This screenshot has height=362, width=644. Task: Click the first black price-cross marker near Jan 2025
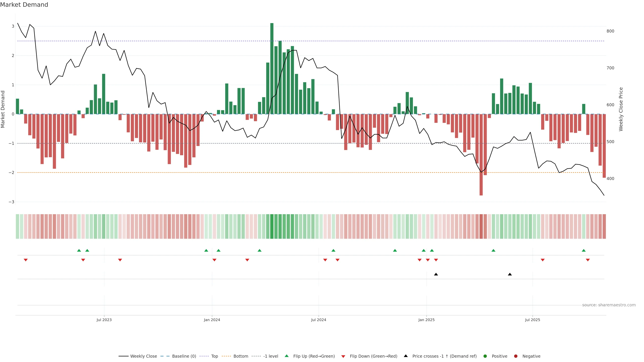[x=436, y=274]
